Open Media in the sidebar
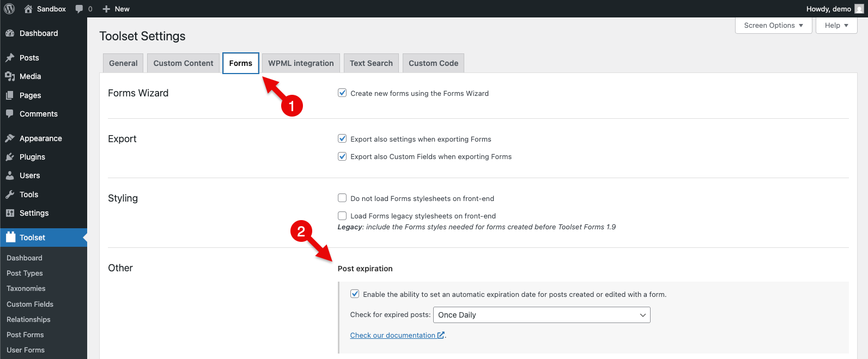The height and width of the screenshot is (359, 868). click(x=44, y=76)
